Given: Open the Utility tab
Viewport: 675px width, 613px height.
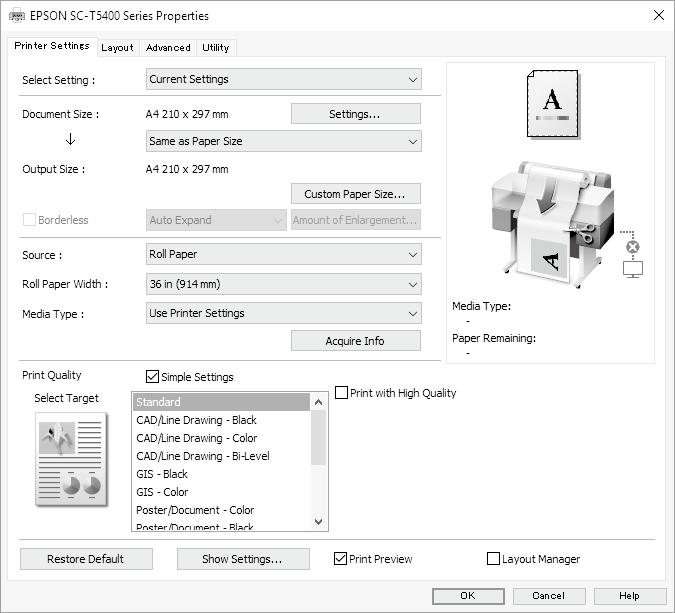Looking at the screenshot, I should [x=216, y=48].
